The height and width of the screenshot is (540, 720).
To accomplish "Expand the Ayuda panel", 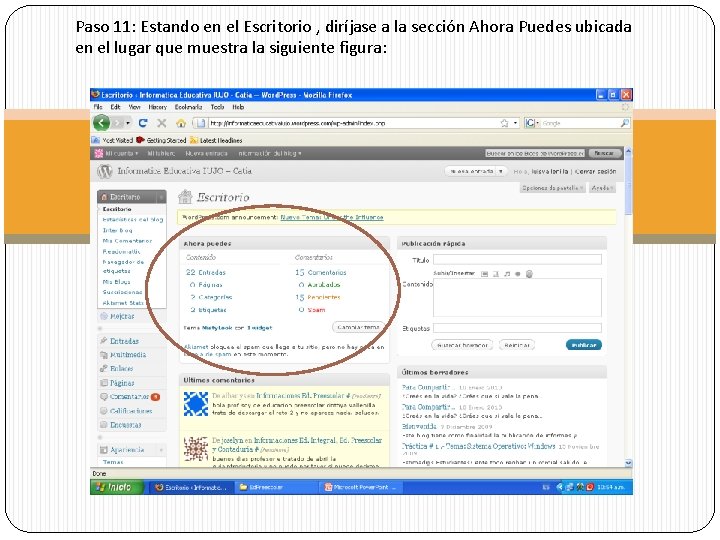I will pyautogui.click(x=602, y=188).
